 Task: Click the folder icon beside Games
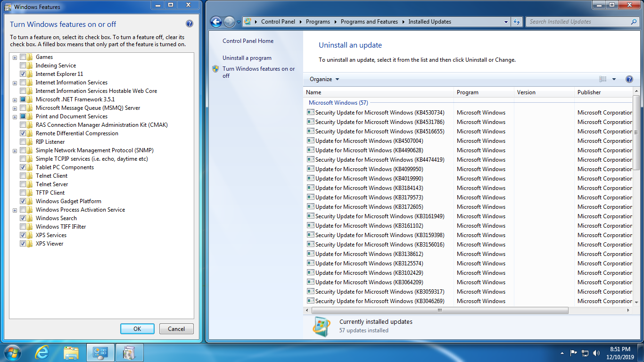coord(30,57)
